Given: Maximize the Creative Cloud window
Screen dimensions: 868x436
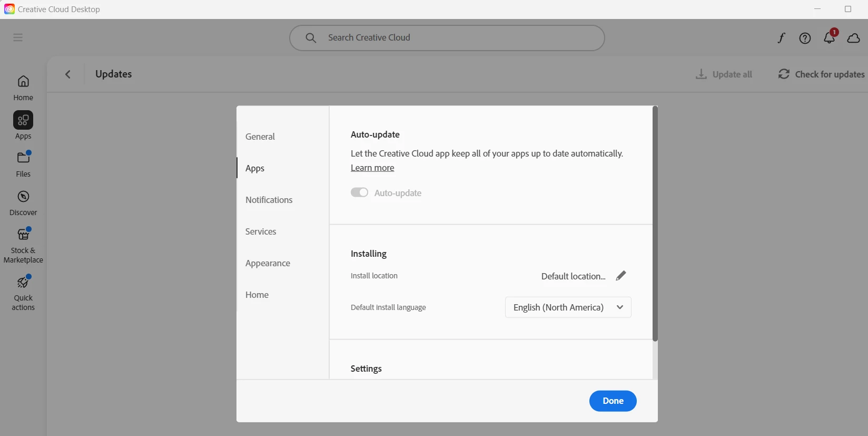Looking at the screenshot, I should [848, 9].
